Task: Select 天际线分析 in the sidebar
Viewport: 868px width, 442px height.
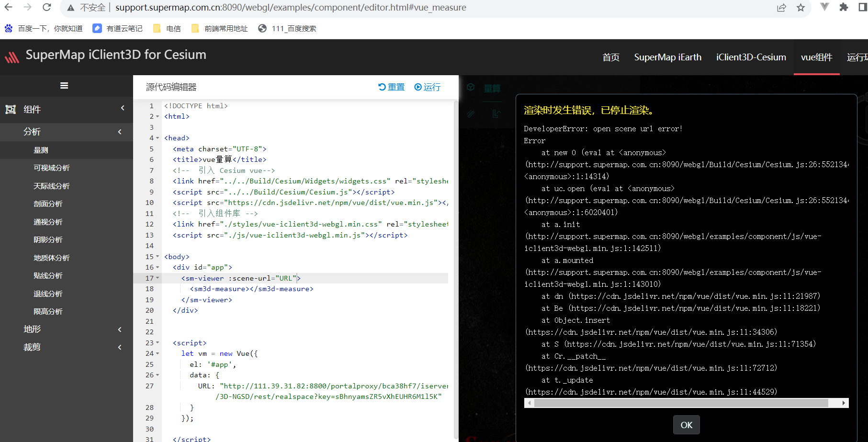Action: [52, 186]
